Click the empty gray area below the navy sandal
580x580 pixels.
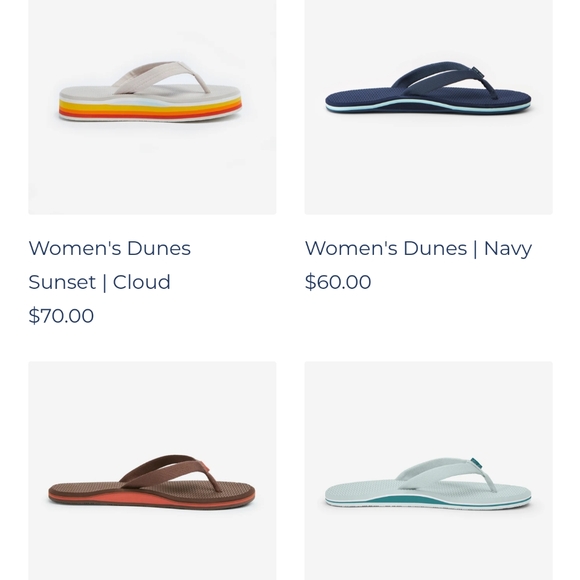click(429, 166)
